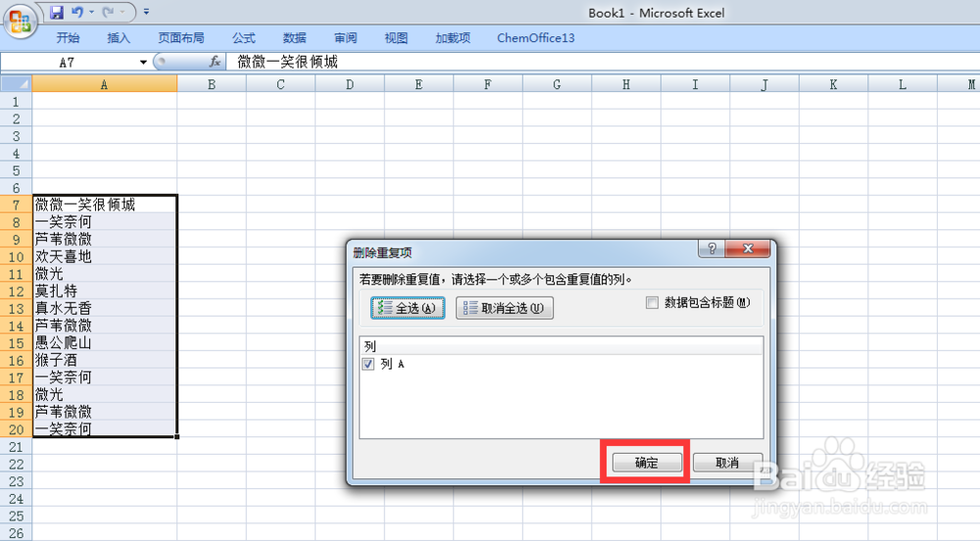The height and width of the screenshot is (541, 980).
Task: Click the Select All corner of the sheet
Action: [x=17, y=83]
